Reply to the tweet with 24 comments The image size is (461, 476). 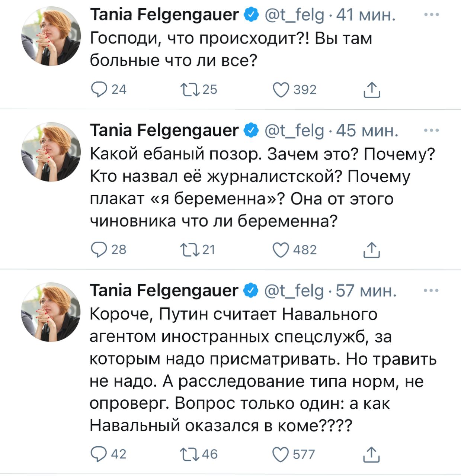(x=99, y=90)
